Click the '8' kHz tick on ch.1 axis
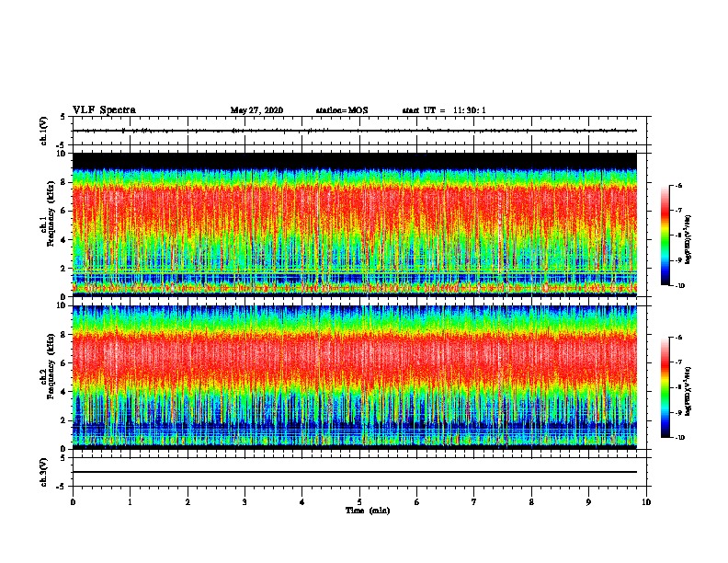 (x=63, y=182)
